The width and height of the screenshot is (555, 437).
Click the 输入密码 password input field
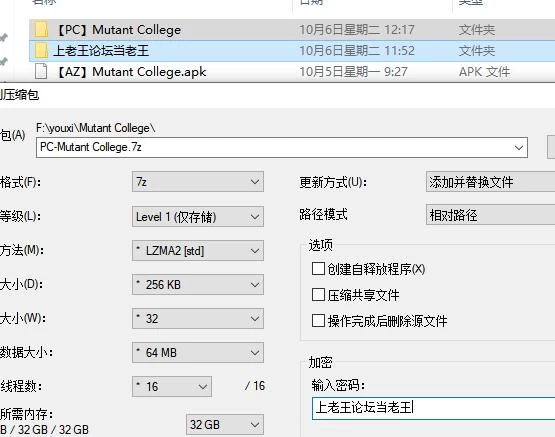tap(434, 408)
